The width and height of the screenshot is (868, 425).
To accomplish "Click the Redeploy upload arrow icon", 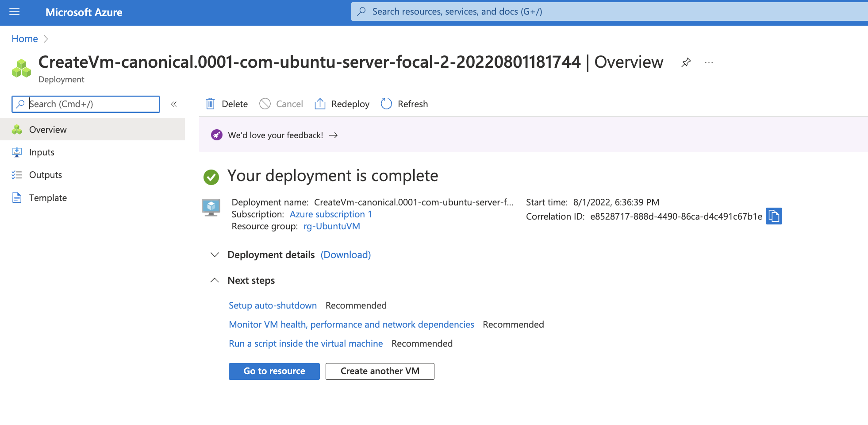I will tap(320, 104).
